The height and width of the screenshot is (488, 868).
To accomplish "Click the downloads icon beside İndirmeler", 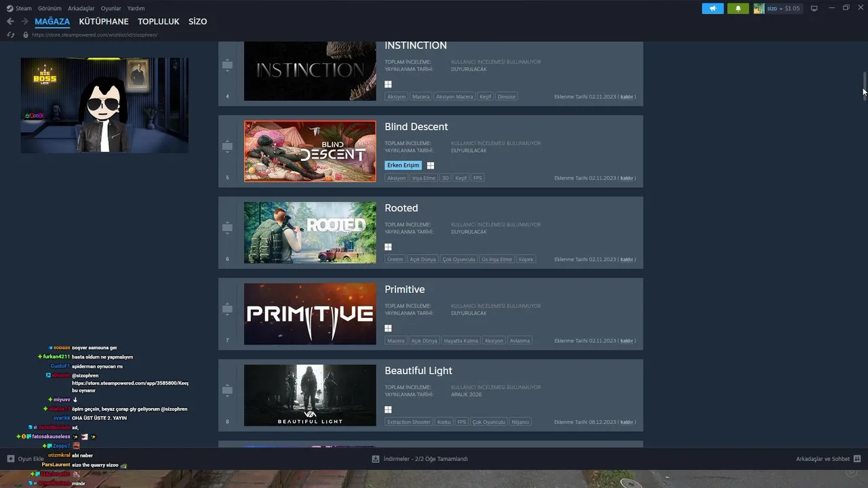I will [x=376, y=459].
